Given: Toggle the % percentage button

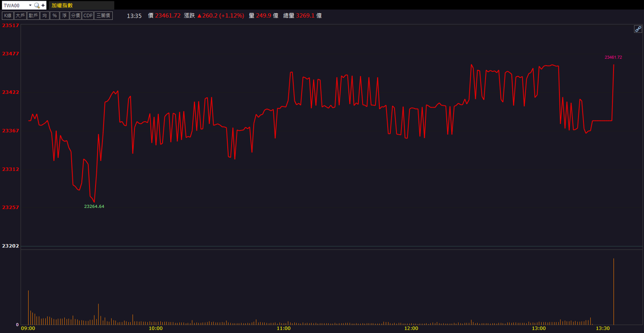Looking at the screenshot, I should click(55, 16).
